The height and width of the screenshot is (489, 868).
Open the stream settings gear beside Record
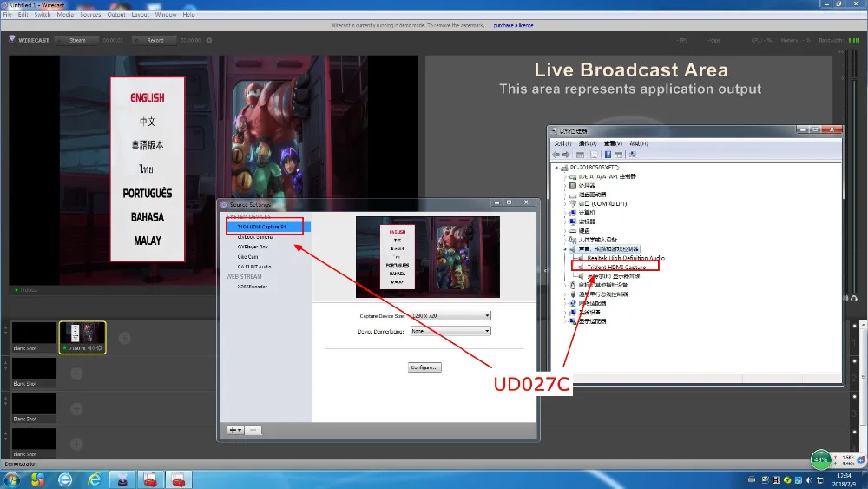[208, 41]
